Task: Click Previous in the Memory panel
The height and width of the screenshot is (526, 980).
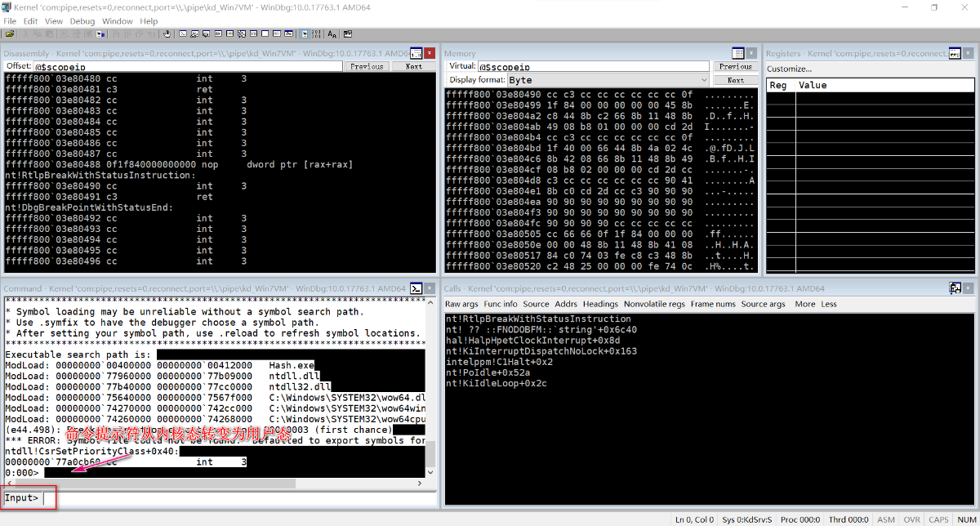Action: point(736,66)
